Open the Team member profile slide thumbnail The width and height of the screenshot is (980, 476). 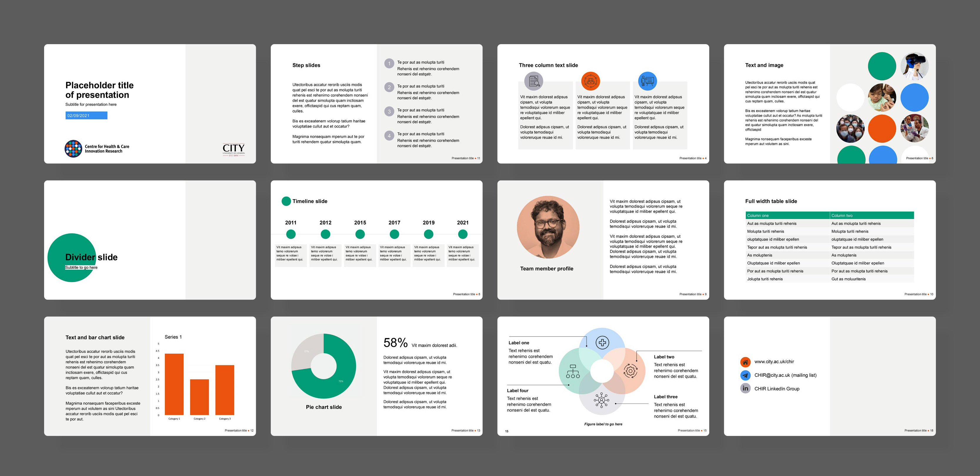[603, 240]
